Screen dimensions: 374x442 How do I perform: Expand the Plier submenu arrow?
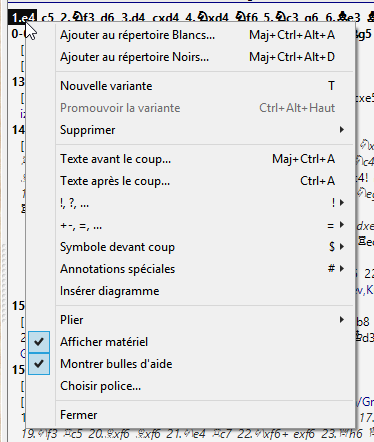[342, 320]
